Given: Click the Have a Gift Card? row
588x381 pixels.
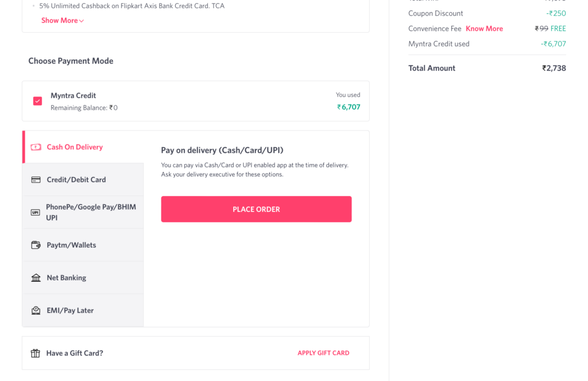Looking at the screenshot, I should click(x=196, y=353).
